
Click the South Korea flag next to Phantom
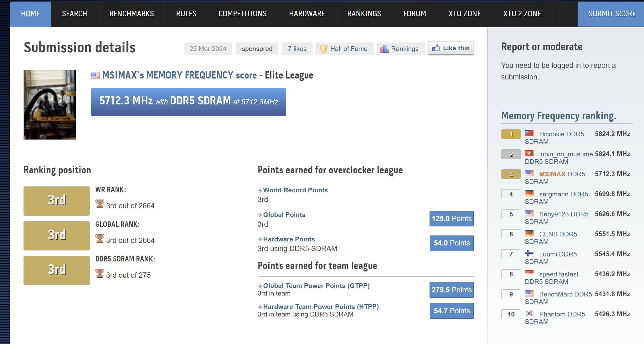coord(529,313)
